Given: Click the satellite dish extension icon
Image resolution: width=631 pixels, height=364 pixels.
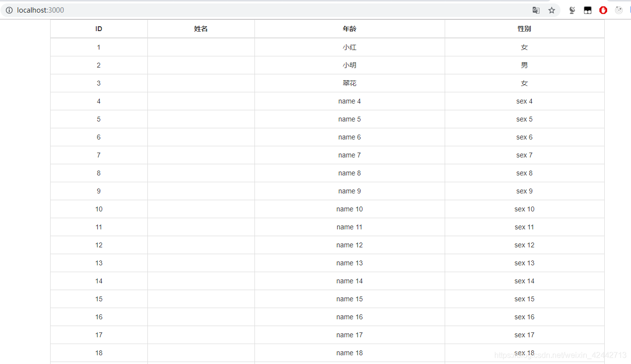Looking at the screenshot, I should (572, 10).
